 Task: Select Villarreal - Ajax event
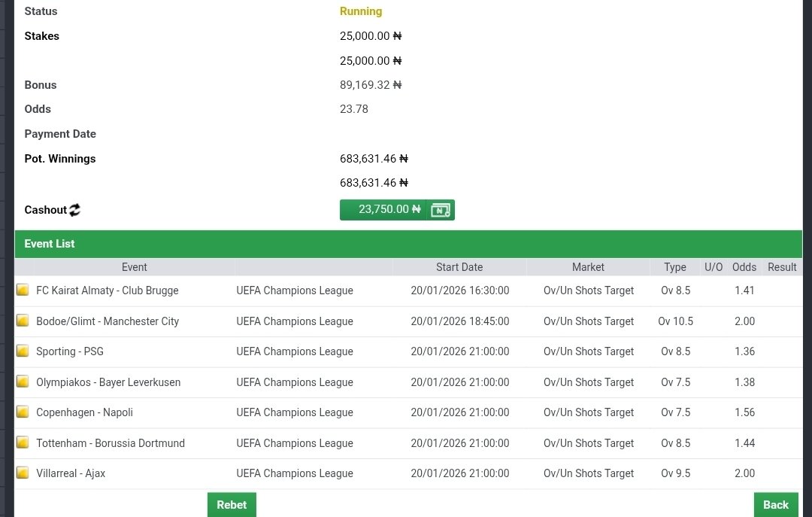[71, 473]
